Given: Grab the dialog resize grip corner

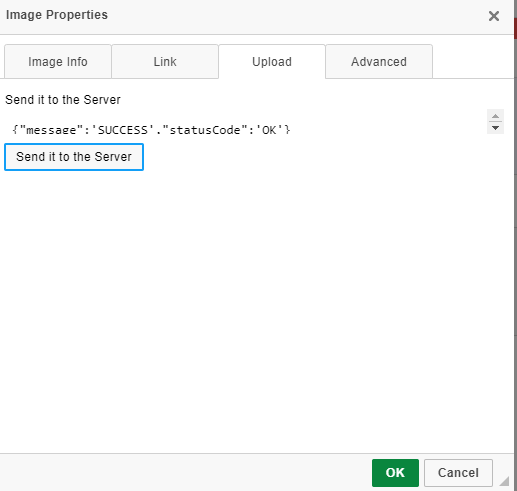Looking at the screenshot, I should click(x=504, y=481).
